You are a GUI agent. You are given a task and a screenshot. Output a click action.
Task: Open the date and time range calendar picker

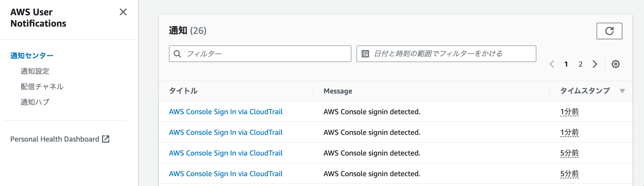[x=365, y=54]
